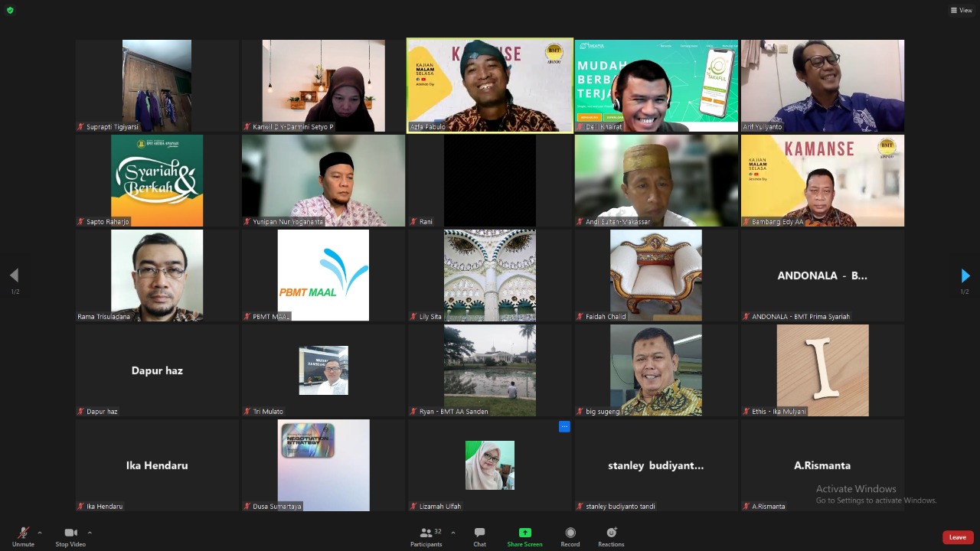Select the Rama Trisuladana video tile
Screen dimensions: 980x551
(x=157, y=275)
